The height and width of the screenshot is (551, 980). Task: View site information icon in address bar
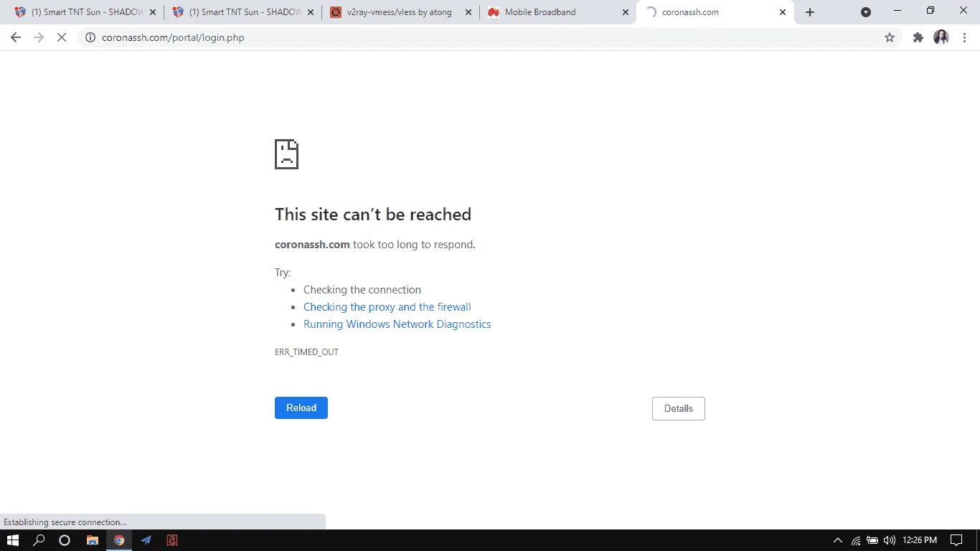(x=90, y=37)
